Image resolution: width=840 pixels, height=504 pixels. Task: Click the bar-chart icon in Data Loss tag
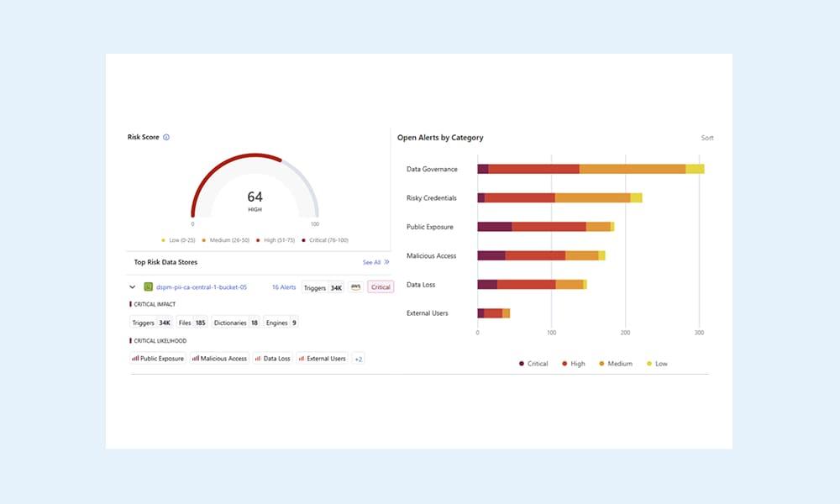click(x=259, y=358)
